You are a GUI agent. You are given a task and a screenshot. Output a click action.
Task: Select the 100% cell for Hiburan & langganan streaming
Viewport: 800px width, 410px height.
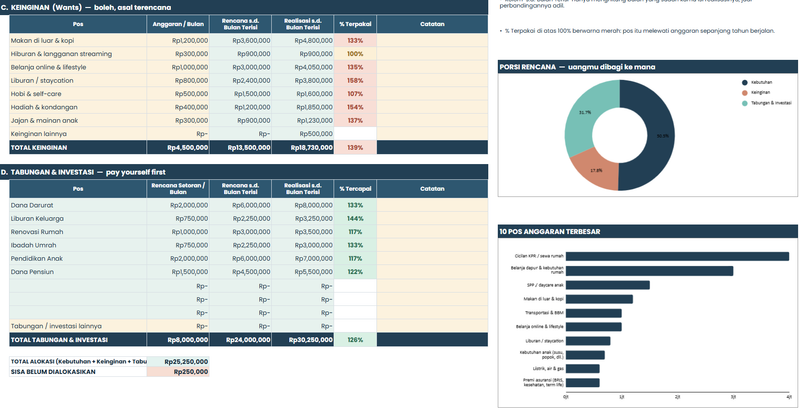coord(355,54)
